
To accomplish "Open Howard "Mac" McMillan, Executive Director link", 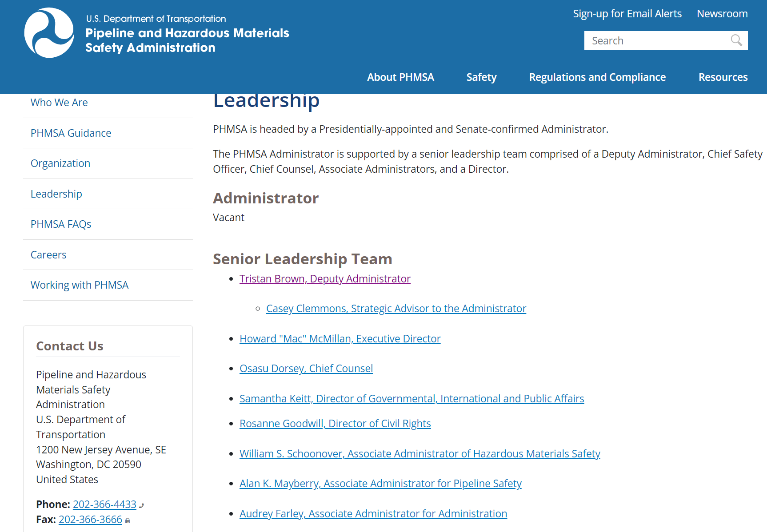I will click(340, 339).
